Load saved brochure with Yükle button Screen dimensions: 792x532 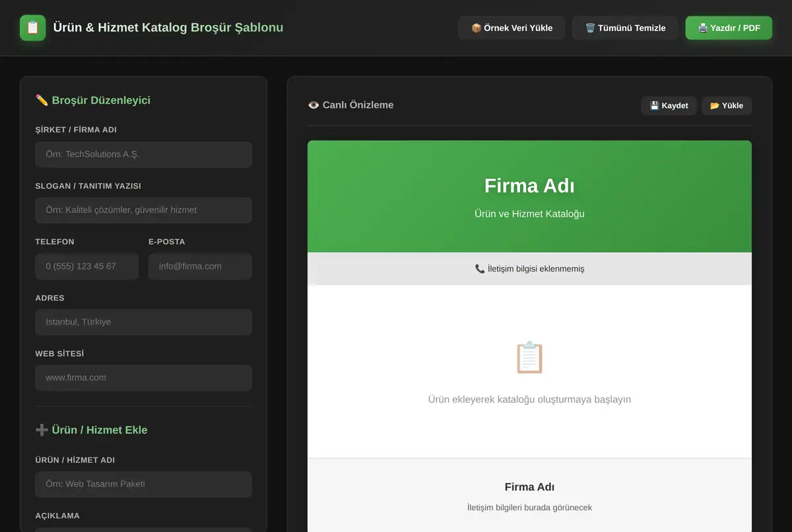click(727, 106)
